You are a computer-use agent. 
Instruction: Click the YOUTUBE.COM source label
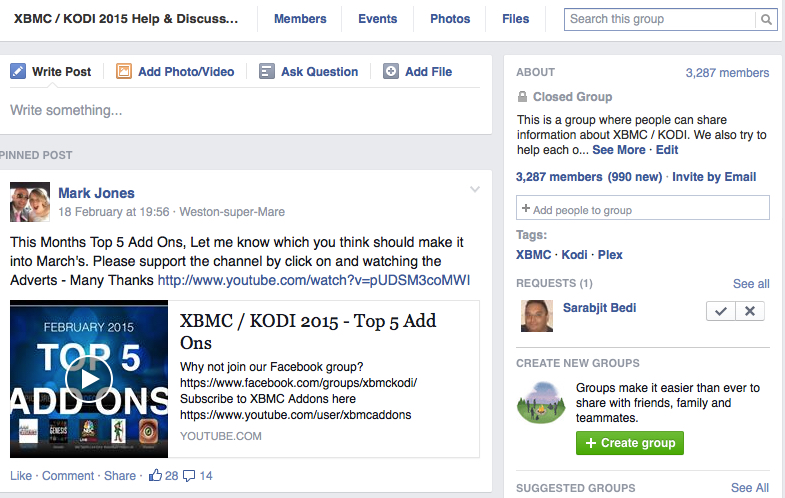point(221,436)
